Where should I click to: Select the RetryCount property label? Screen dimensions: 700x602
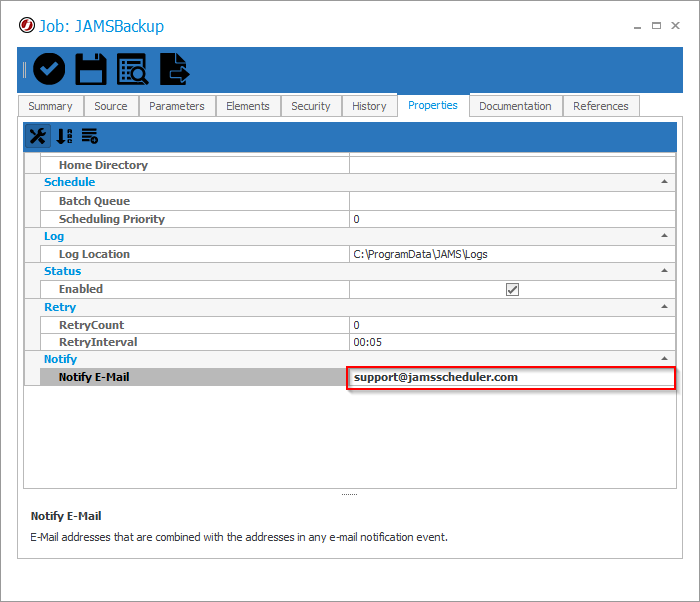click(x=92, y=325)
